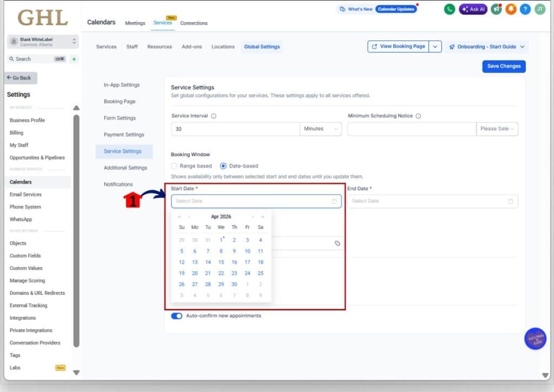This screenshot has width=554, height=392.
Task: Select the Range based radio button
Action: point(174,166)
